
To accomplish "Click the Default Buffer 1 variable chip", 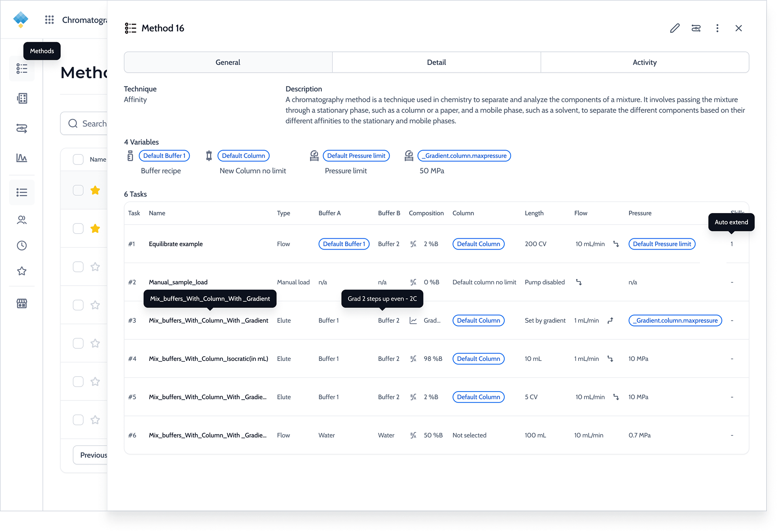I will pos(164,156).
